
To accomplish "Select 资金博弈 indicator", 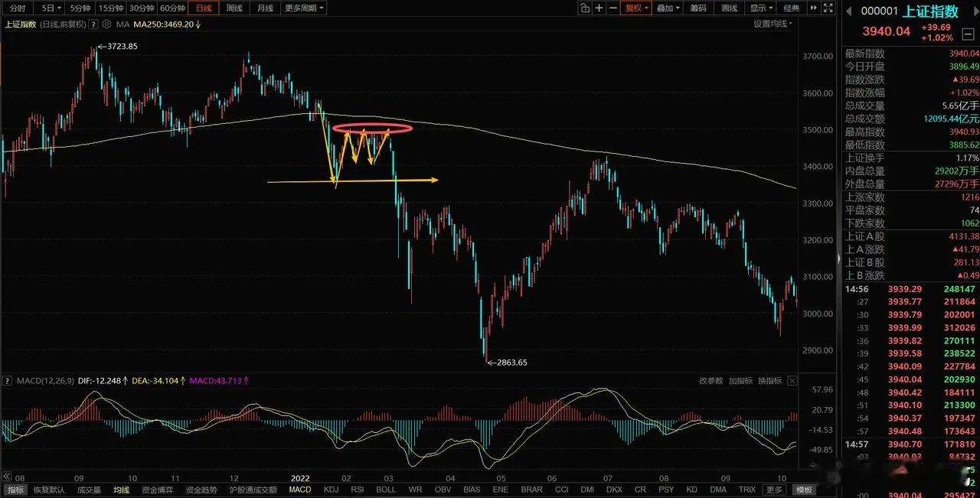I will (x=158, y=490).
